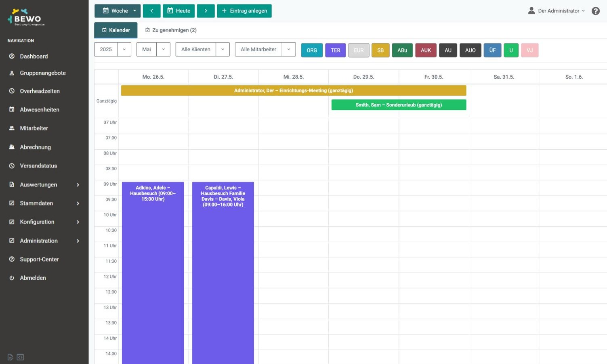The image size is (607, 364).
Task: Click the Auswertungen document icon
Action: 12,184
